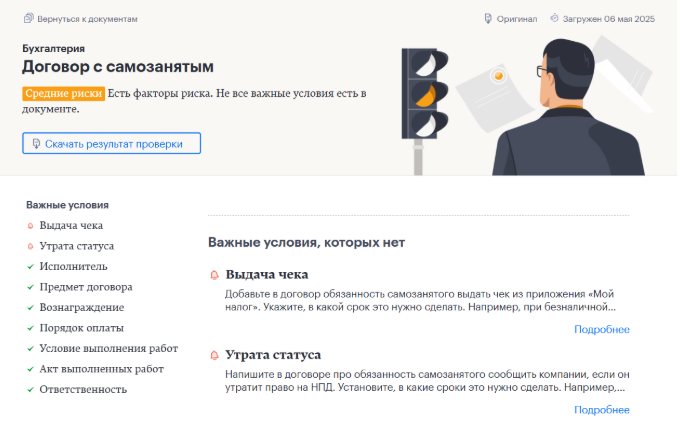Click bell icon next to sidebar «Утрата статуса»
Image resolution: width=680 pixels, height=422 pixels.
pos(31,246)
